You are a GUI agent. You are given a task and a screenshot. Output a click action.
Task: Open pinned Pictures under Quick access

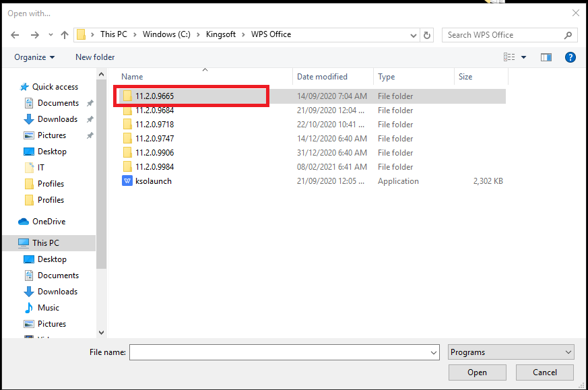[x=45, y=135]
